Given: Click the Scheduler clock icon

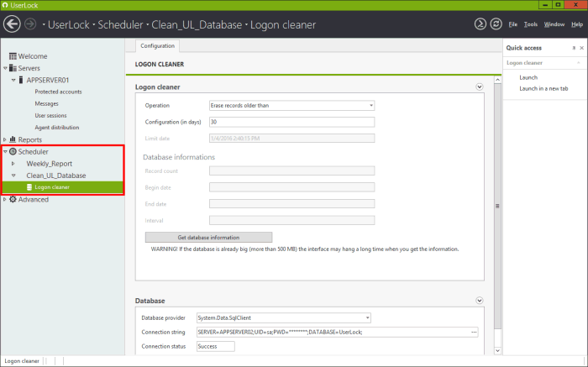Looking at the screenshot, I should [13, 151].
